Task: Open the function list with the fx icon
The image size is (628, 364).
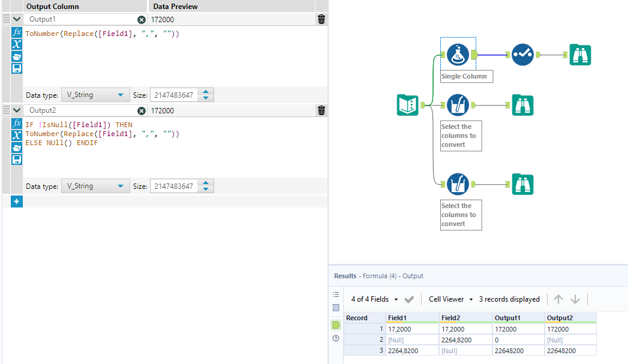Action: tap(16, 32)
